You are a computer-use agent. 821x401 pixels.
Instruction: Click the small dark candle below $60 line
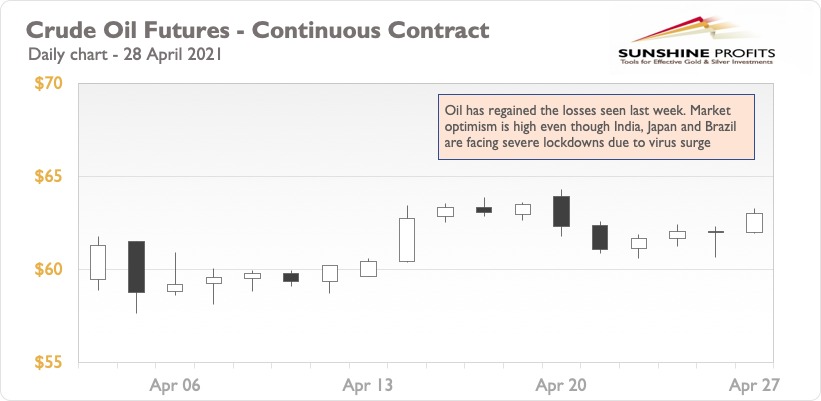click(x=291, y=277)
